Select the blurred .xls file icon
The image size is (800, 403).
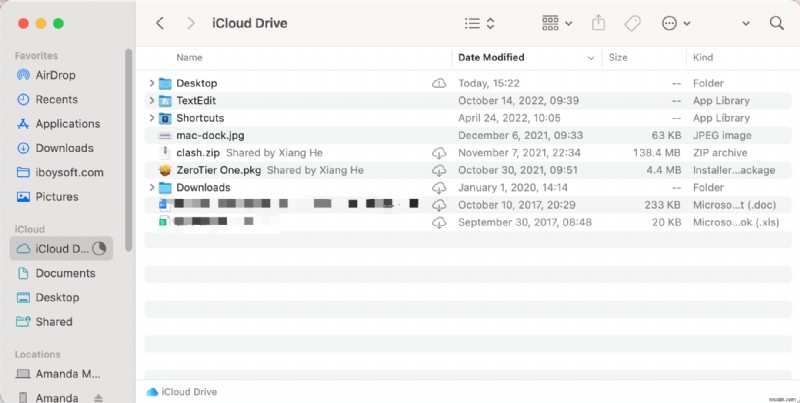[x=164, y=222]
